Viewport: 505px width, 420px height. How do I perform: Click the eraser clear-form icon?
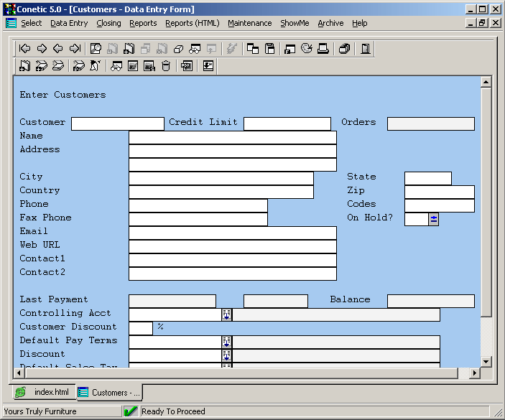[179, 49]
